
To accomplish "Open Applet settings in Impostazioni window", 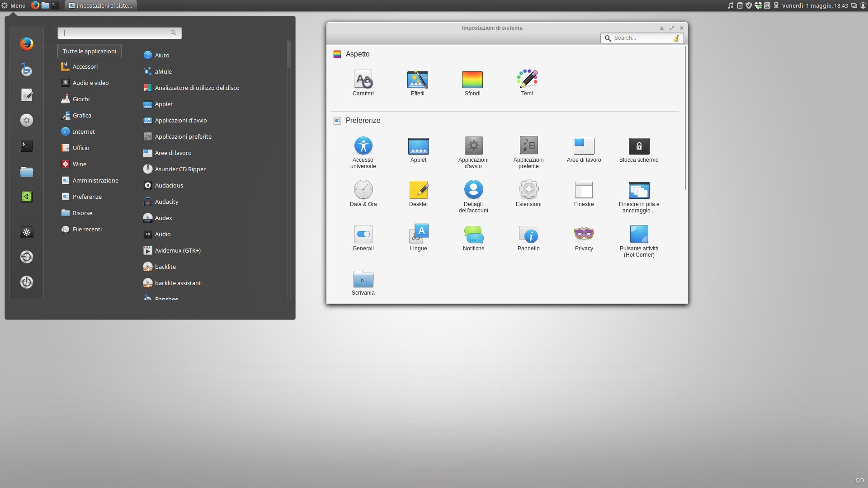I will pos(418,149).
